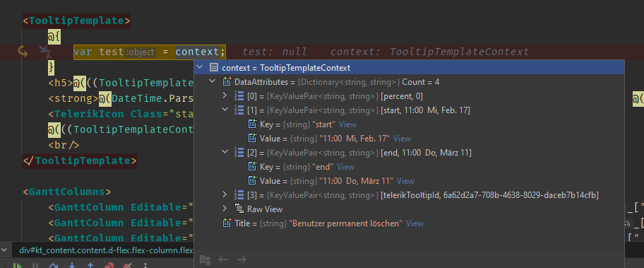Click the closing </TooltipTemplate> tag
644x268 pixels.
coord(80,160)
